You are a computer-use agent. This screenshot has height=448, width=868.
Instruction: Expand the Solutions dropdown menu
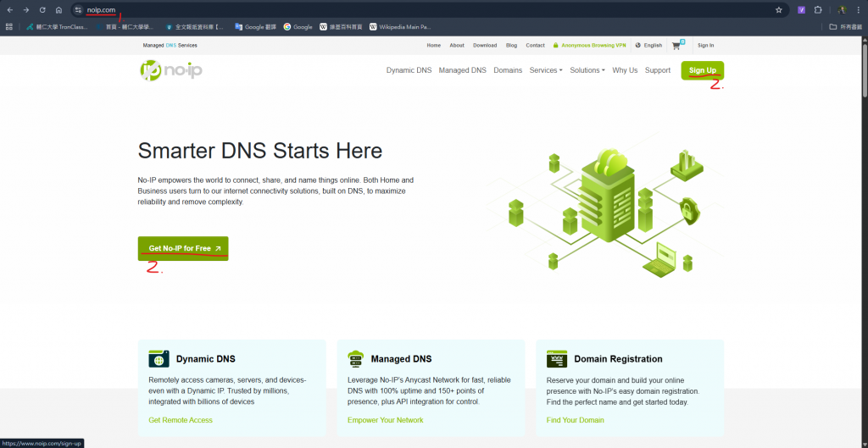tap(587, 70)
